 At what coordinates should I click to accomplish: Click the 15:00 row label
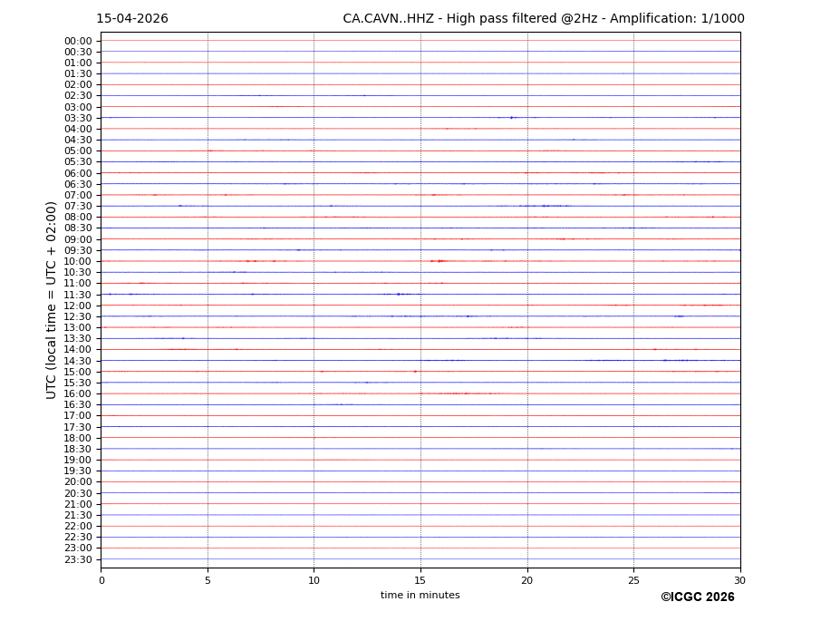pos(78,372)
